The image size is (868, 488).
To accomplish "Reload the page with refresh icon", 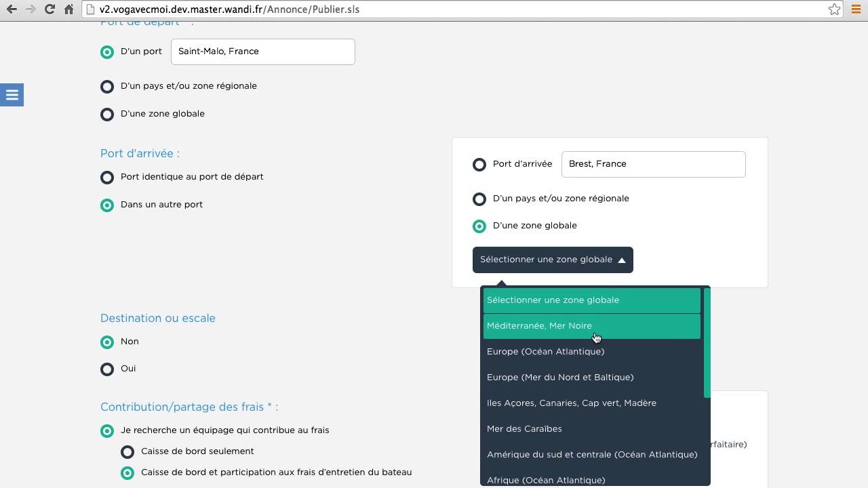I will click(x=50, y=9).
